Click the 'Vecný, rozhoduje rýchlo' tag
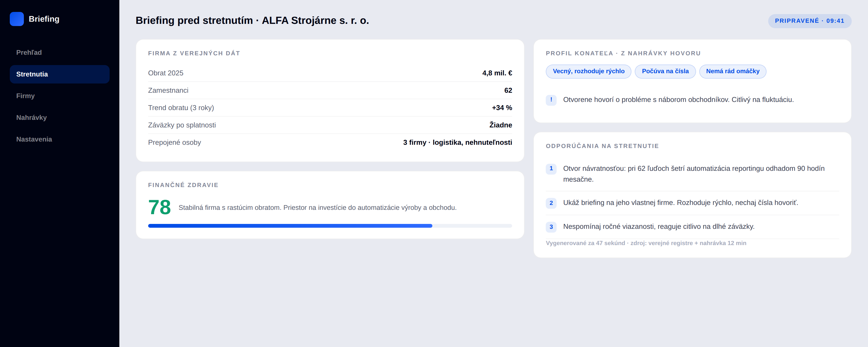Viewport: 868px width, 347px height. (588, 71)
